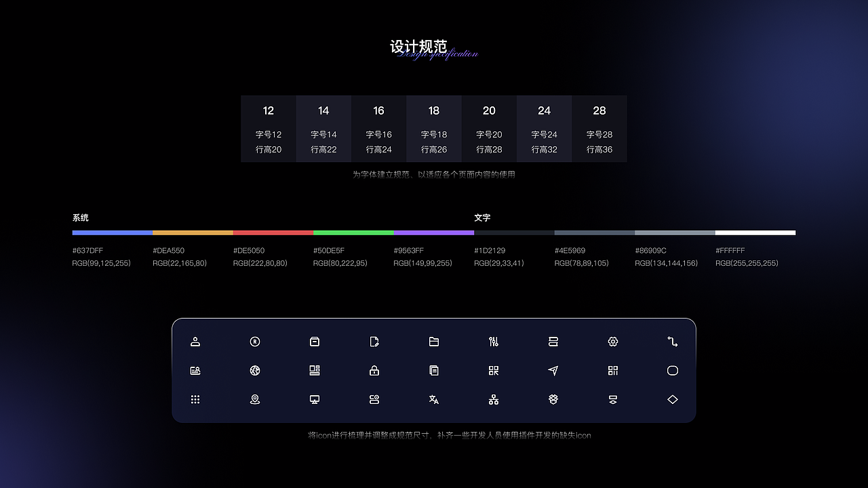This screenshot has height=488, width=868.
Task: Click the filter sliders icon
Action: (494, 342)
